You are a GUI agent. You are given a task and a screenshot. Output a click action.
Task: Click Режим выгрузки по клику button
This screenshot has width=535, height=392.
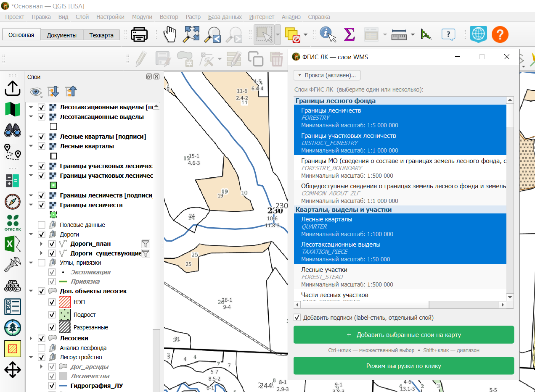[x=404, y=366]
